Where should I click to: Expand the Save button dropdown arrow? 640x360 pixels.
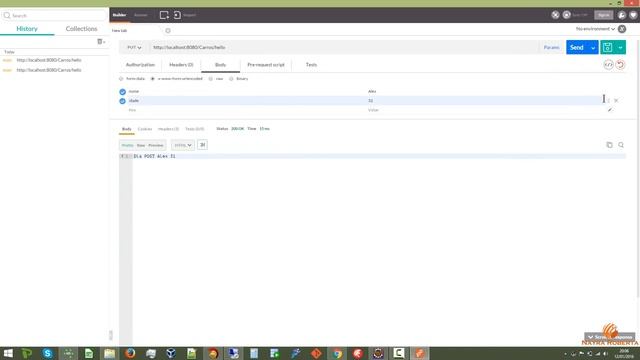(x=620, y=47)
